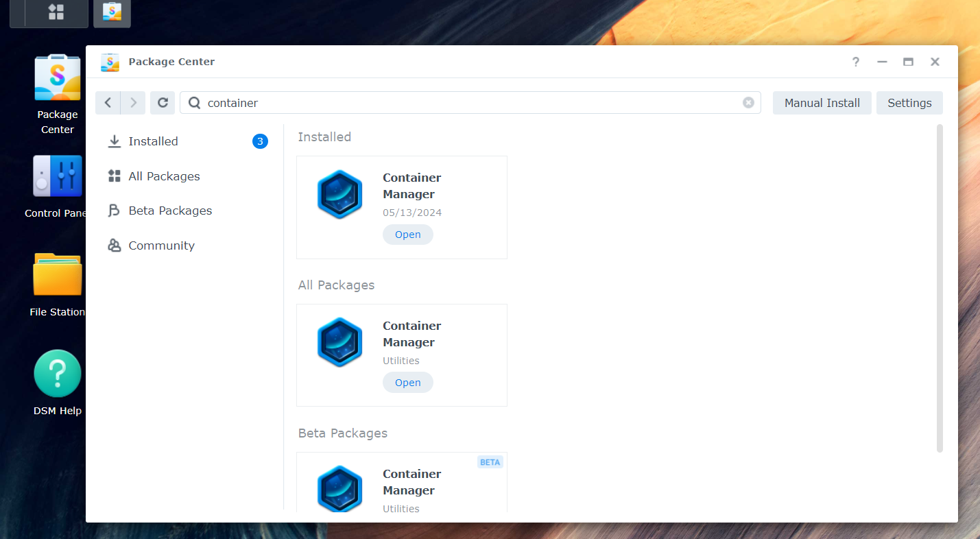
Task: Click the search magnifier icon
Action: [193, 102]
